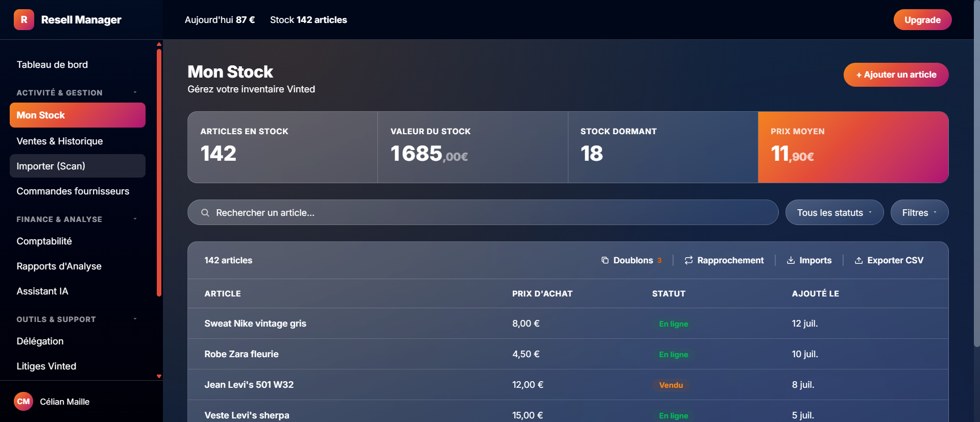
Task: Click Jean Levi's 501 W32 row
Action: (568, 385)
